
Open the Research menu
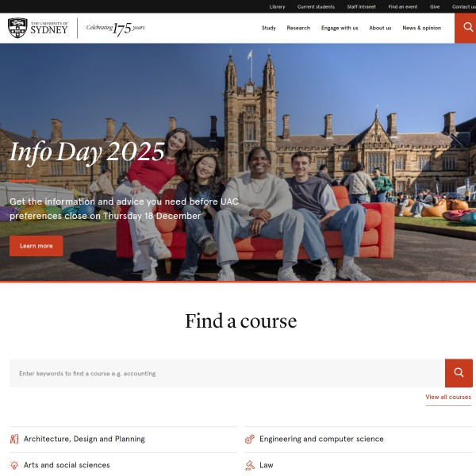click(298, 28)
